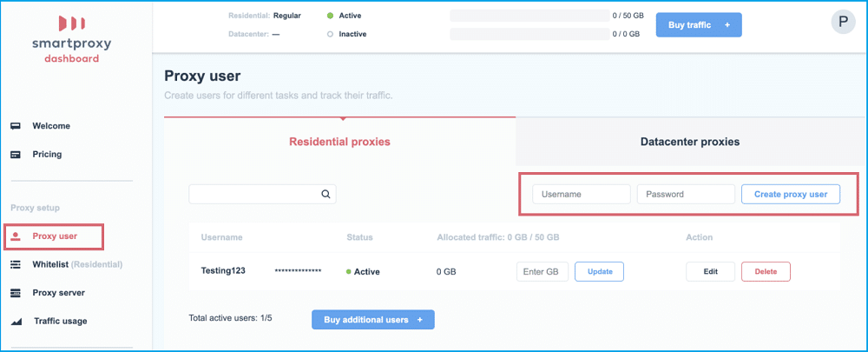Click the 0 / 50 GB usage text

pyautogui.click(x=628, y=16)
